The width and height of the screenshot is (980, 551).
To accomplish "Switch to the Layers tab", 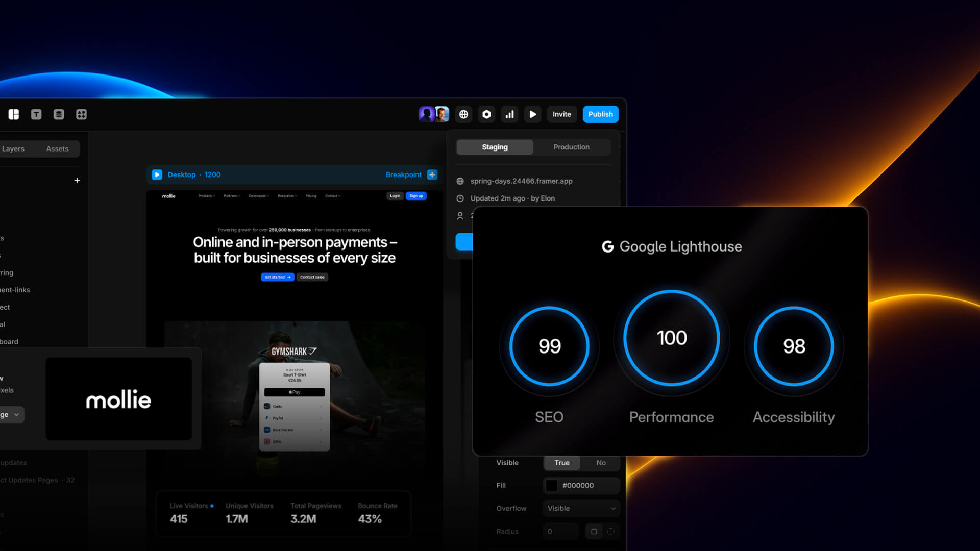I will point(13,149).
